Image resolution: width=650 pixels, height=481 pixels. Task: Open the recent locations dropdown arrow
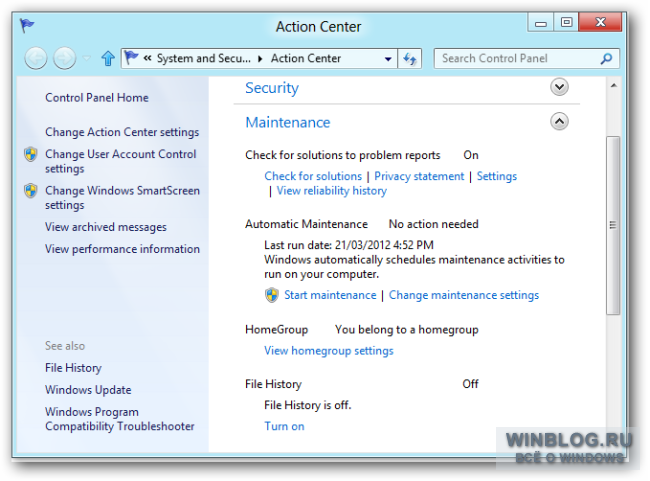point(87,58)
